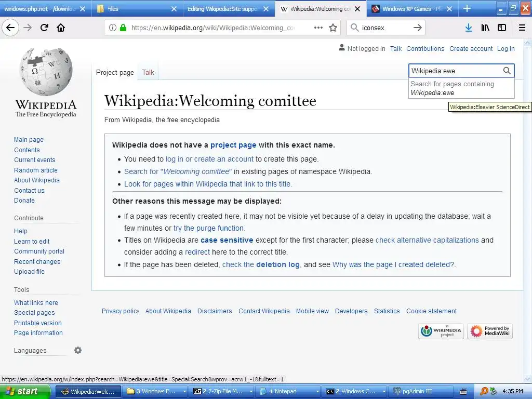Open the downloads panel
Screen dimensions: 532x399
[x=469, y=28]
